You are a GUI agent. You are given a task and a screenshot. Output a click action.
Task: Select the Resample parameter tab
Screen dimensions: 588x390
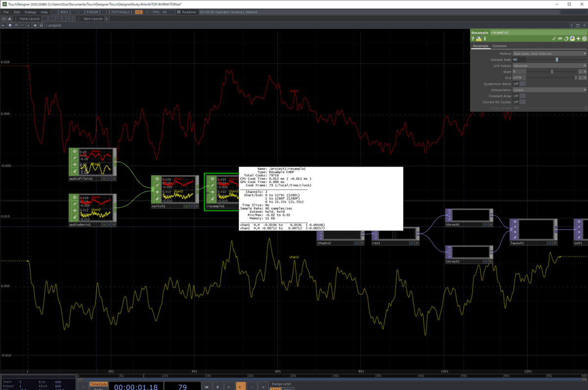point(481,46)
